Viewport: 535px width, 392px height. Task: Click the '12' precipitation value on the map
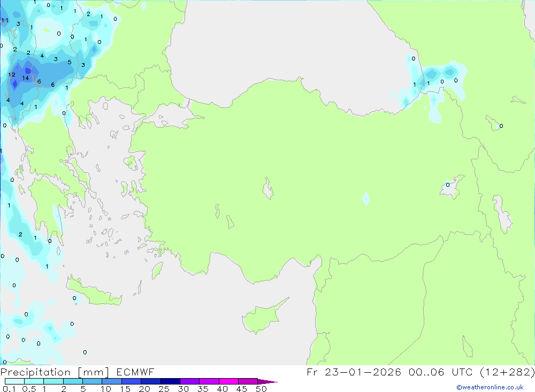click(12, 74)
